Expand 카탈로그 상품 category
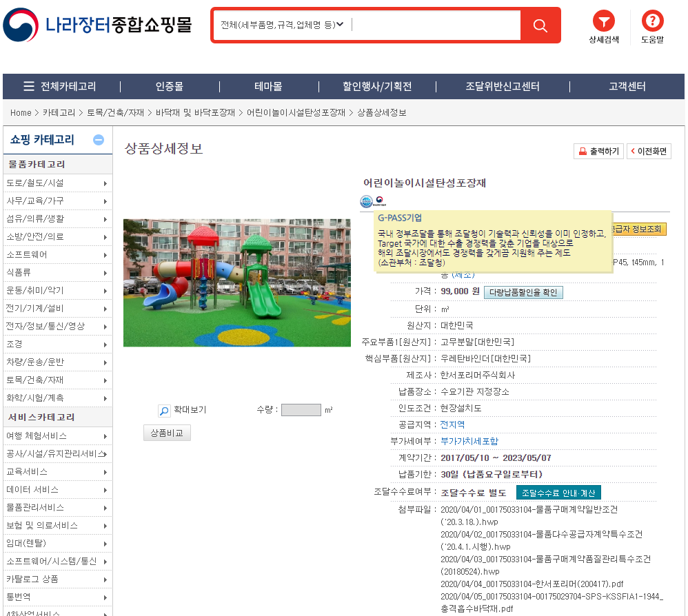The image size is (688, 616). coord(57,579)
